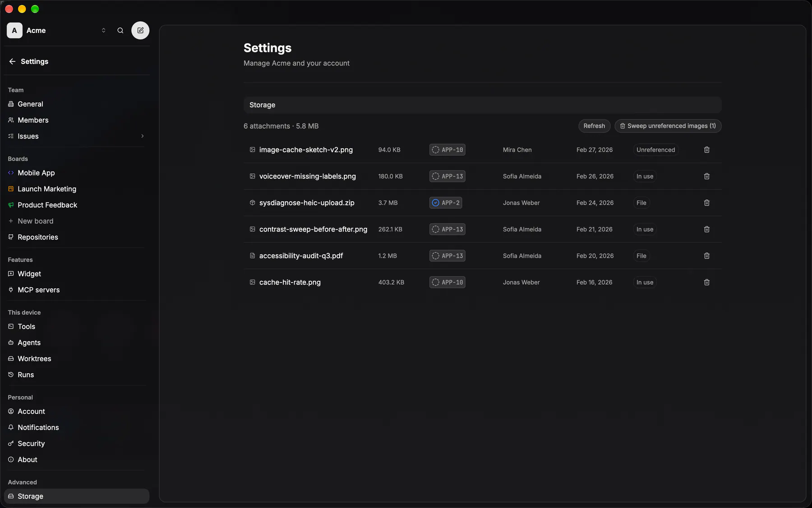
Task: Open APP-2 issue chip
Action: 445,203
